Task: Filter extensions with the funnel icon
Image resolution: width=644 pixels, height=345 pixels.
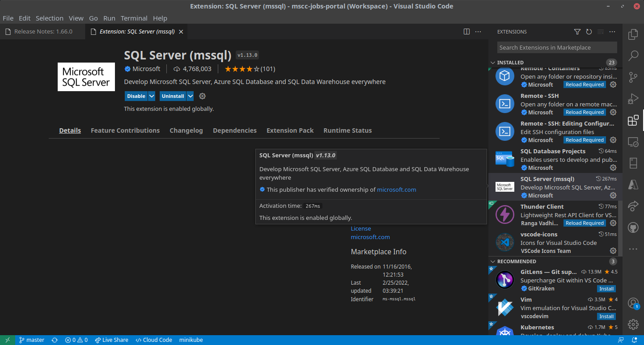Action: tap(577, 32)
